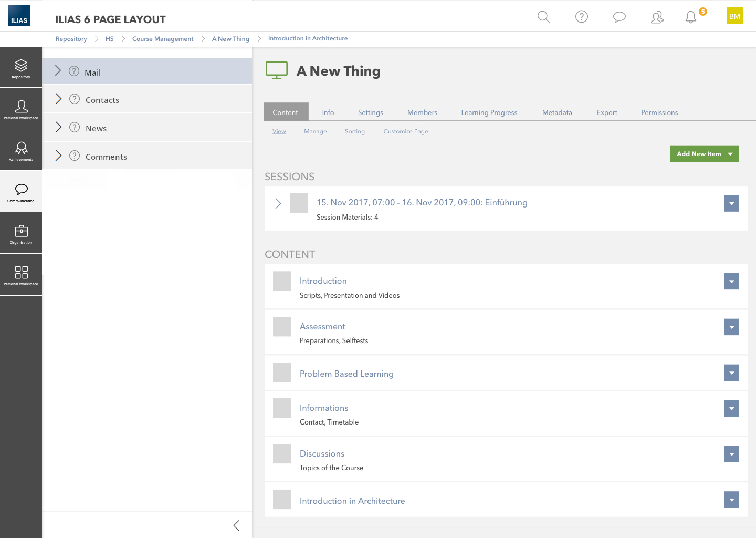Switch to the Learning Progress tab
Image resolution: width=756 pixels, height=538 pixels.
point(489,112)
